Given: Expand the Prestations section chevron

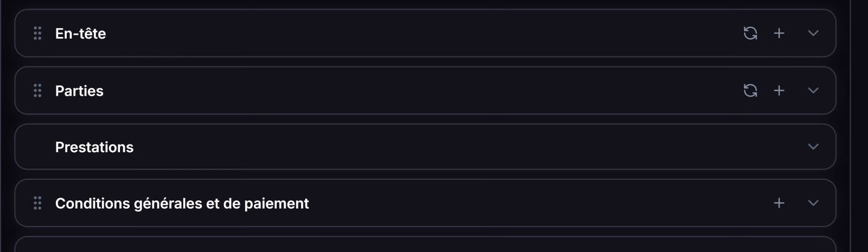Looking at the screenshot, I should pos(813,147).
